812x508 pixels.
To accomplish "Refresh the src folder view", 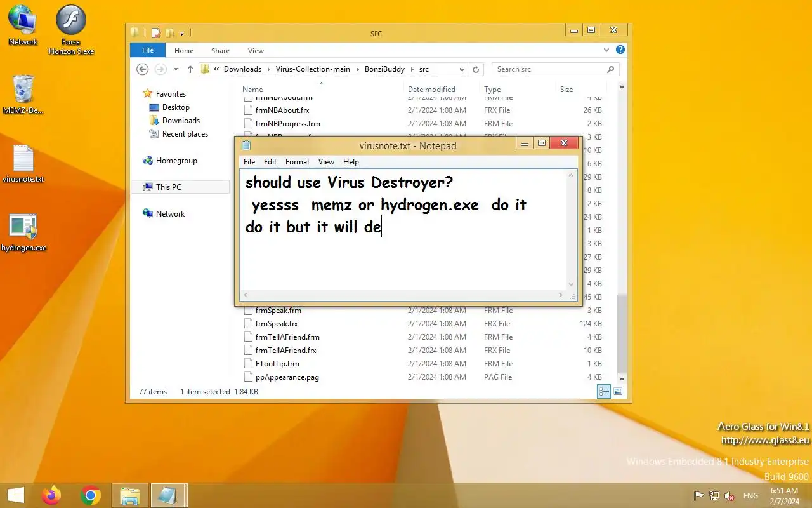I will (476, 69).
